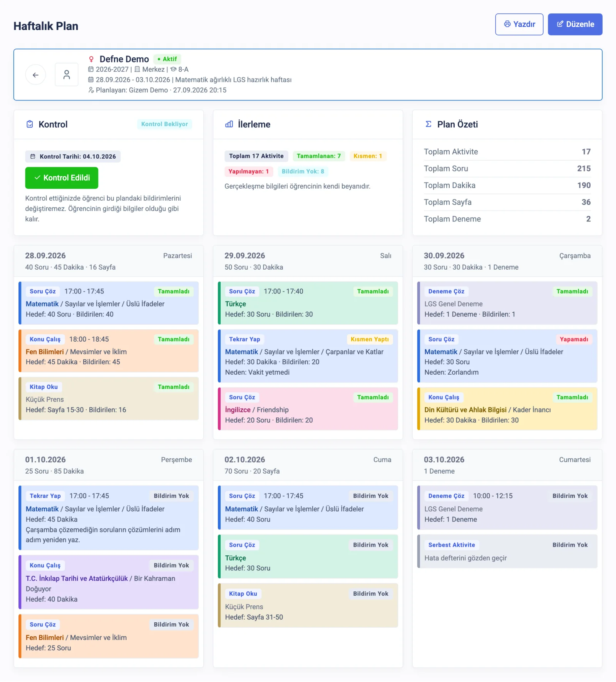The image size is (616, 682).
Task: Open Thursday's Fen Bilimleri Soru Çöz card
Action: [x=109, y=636]
